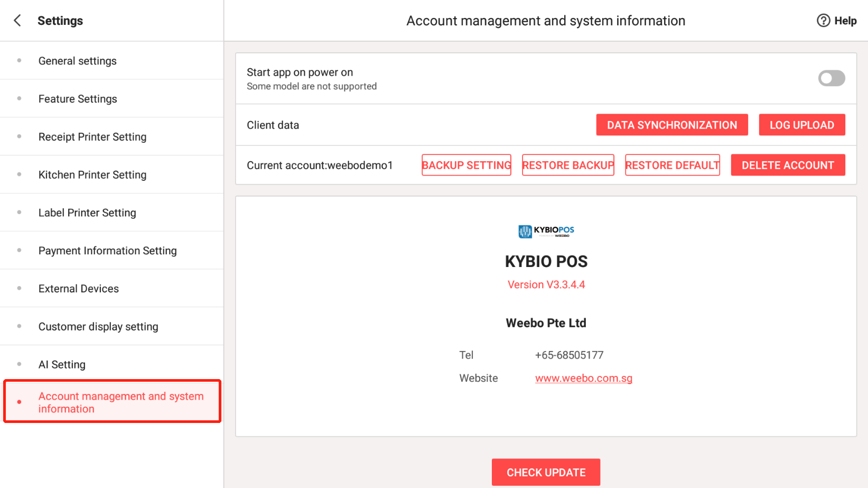Click Version V3.3.4.4 text
Viewport: 868px width, 488px height.
point(546,284)
